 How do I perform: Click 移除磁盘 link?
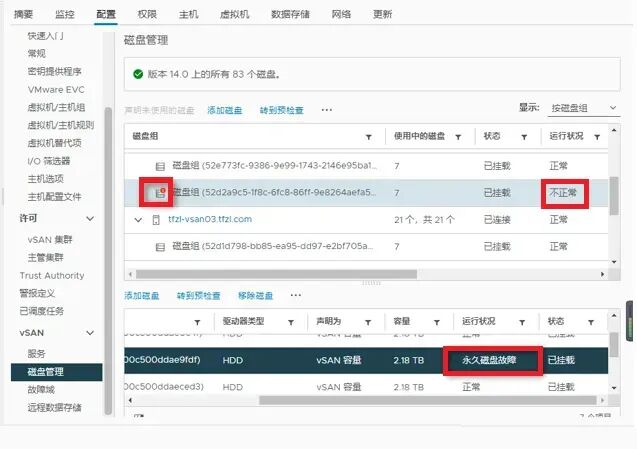coord(256,296)
